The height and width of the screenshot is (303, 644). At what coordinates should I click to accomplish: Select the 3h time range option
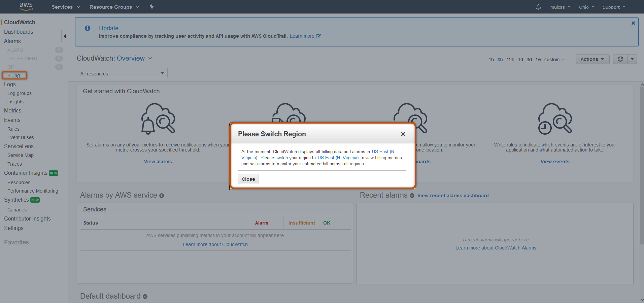(x=500, y=60)
